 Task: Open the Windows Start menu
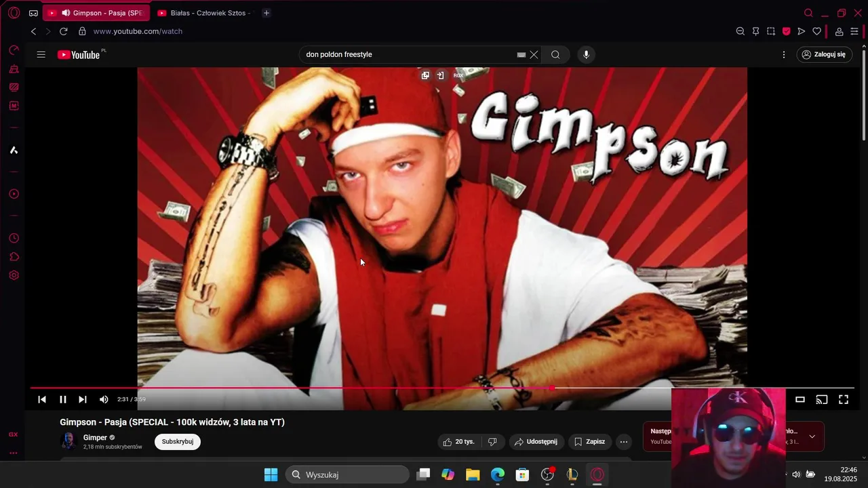(271, 474)
